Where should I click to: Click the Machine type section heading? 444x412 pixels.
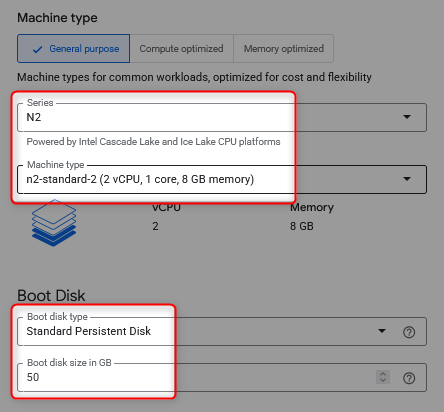57,18
